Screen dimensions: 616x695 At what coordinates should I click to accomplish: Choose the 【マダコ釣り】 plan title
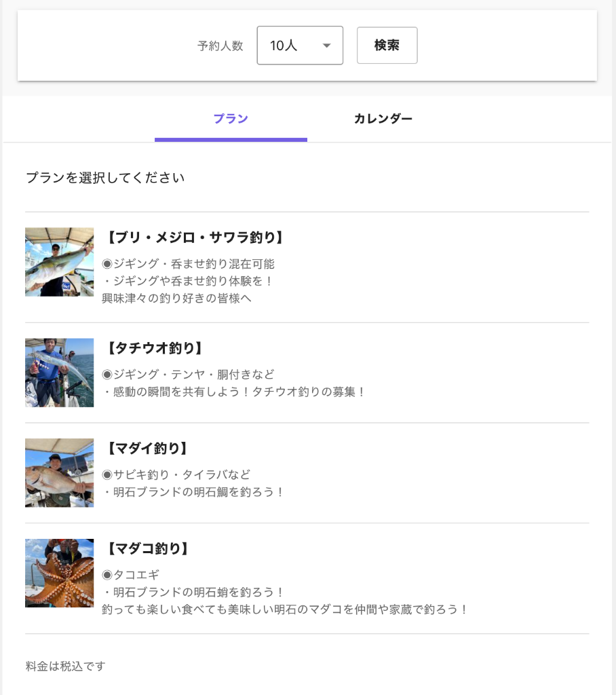pos(147,549)
